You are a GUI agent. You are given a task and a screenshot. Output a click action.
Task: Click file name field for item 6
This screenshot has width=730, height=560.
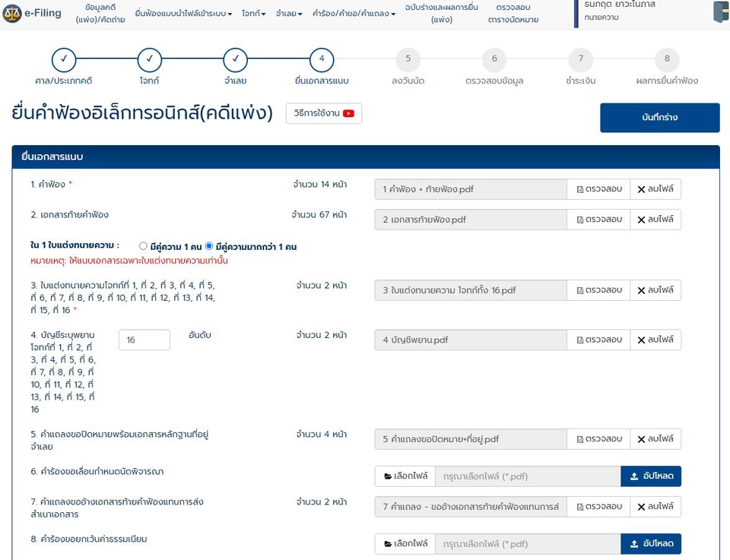coord(528,476)
